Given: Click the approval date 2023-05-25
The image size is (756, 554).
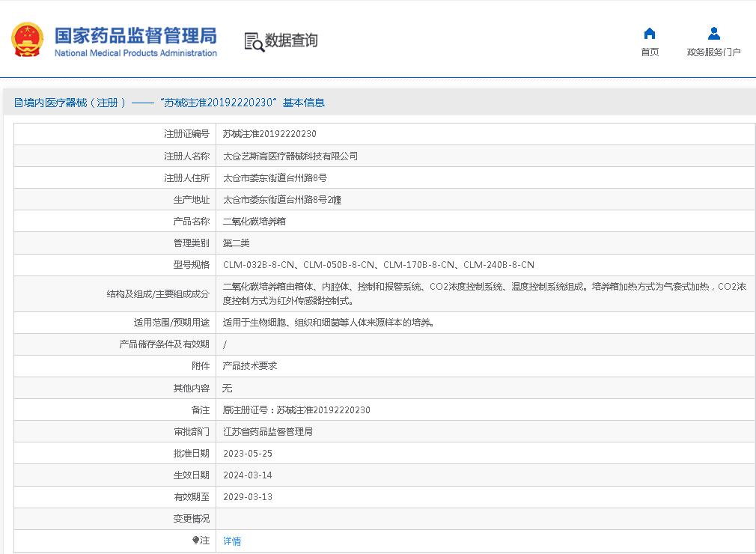Looking at the screenshot, I should (x=248, y=454).
